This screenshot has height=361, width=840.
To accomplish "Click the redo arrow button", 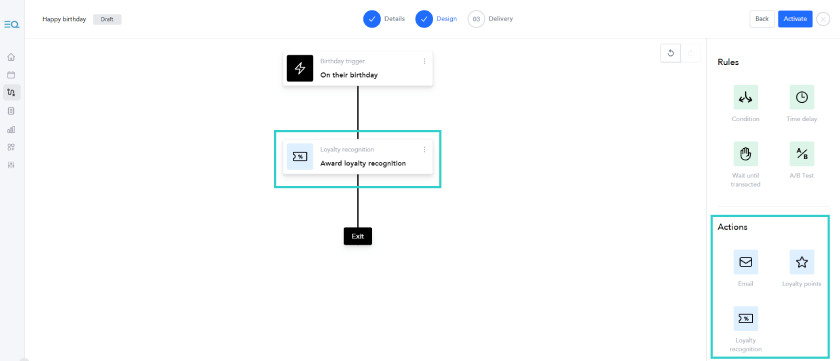I will 691,53.
